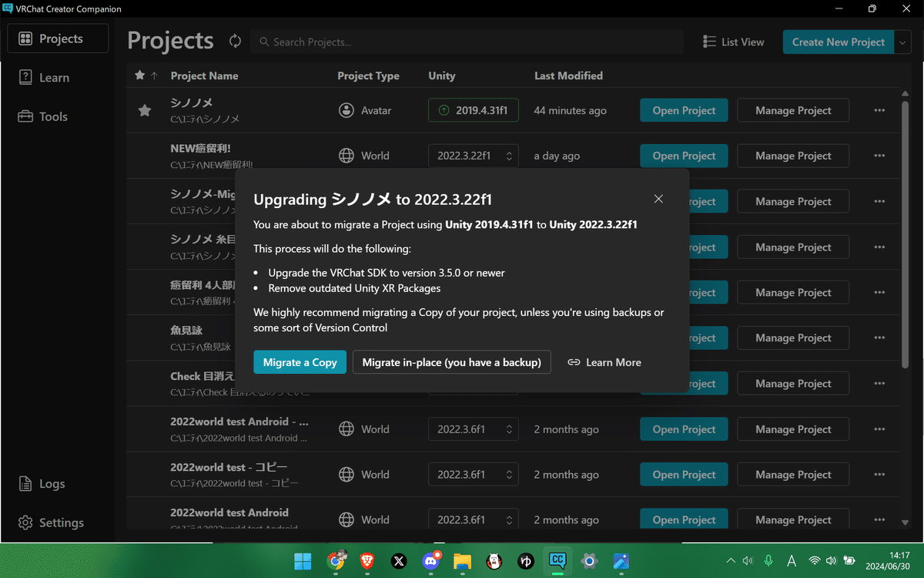
Task: Select the 'a day ago' last modified text
Action: 557,156
